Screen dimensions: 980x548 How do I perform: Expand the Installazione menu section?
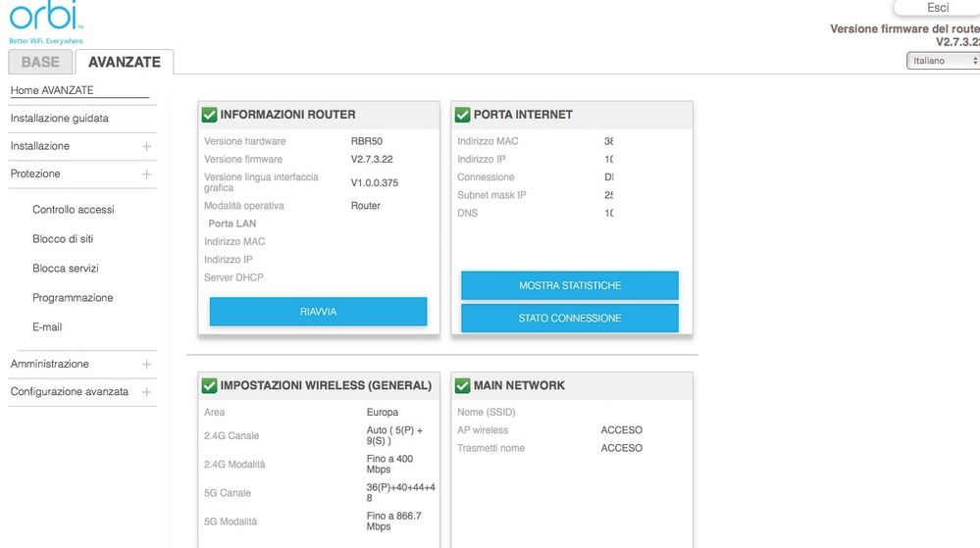146,146
